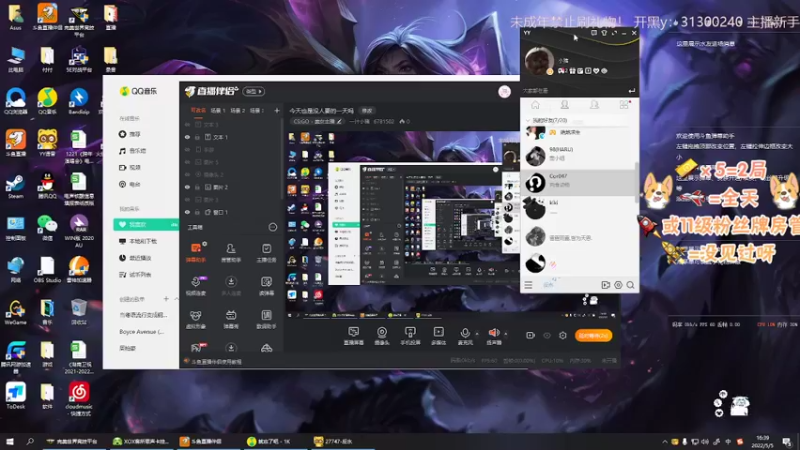Click YY search magnifier icon
This screenshot has height=450, width=800.
[x=630, y=285]
